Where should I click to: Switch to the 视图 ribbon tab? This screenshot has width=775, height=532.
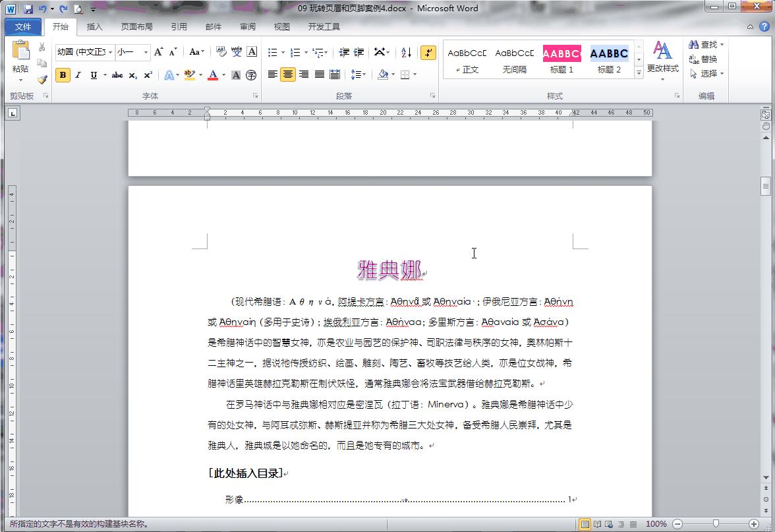tap(281, 26)
